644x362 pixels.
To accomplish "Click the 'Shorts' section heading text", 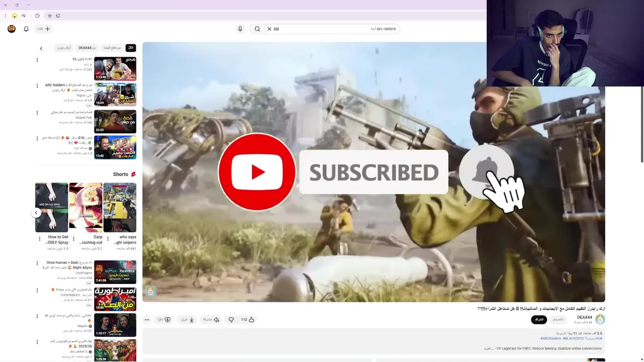I will tap(121, 174).
